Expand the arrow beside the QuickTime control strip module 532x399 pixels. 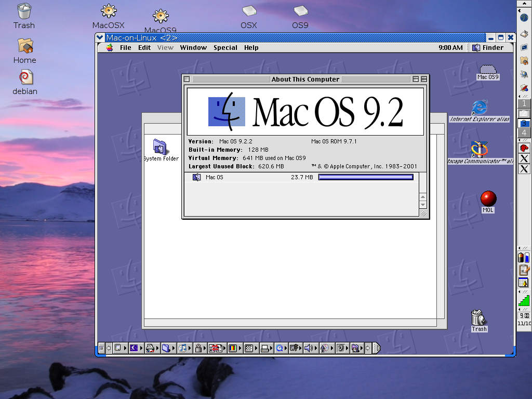(x=286, y=348)
